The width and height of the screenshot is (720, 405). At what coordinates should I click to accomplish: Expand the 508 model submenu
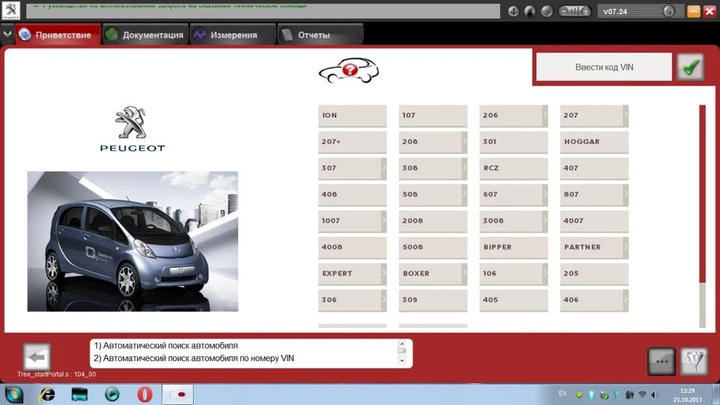pyautogui.click(x=464, y=195)
